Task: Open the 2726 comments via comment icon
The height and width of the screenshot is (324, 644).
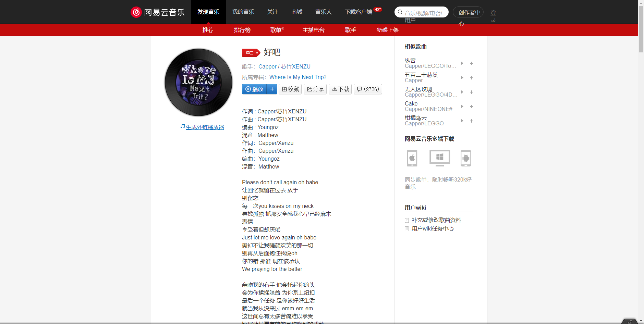Action: click(359, 89)
